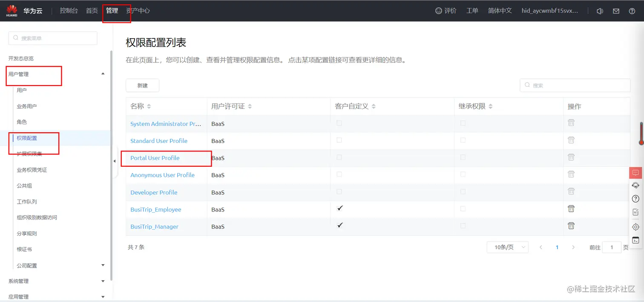Open the headset customer service icon
Screen dimensions: 644x302
coord(635,185)
